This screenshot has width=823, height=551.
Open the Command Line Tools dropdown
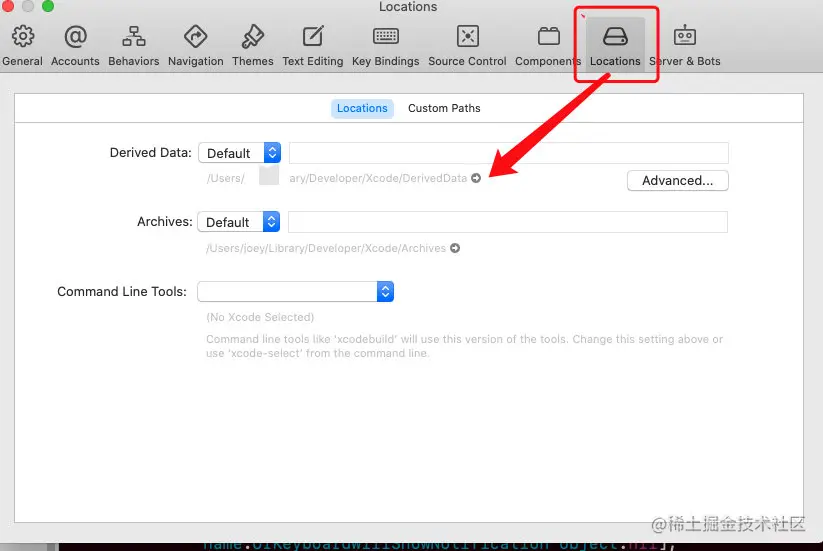coord(296,291)
